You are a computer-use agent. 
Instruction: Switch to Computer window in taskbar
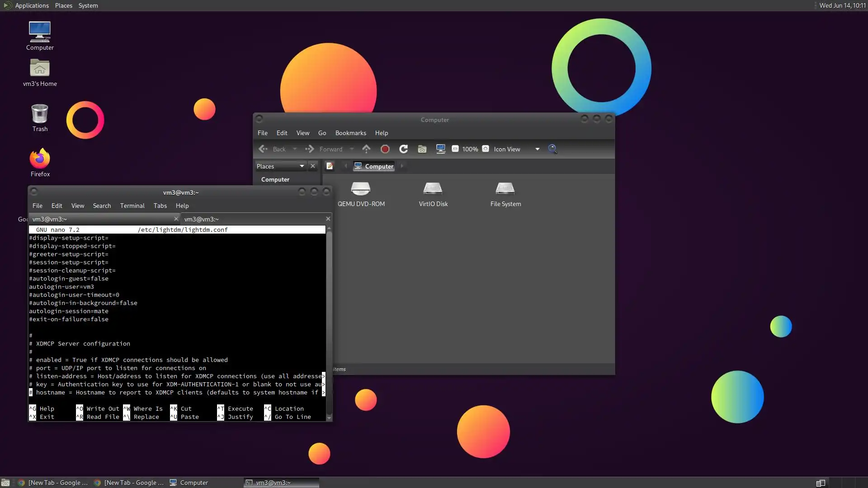189,483
